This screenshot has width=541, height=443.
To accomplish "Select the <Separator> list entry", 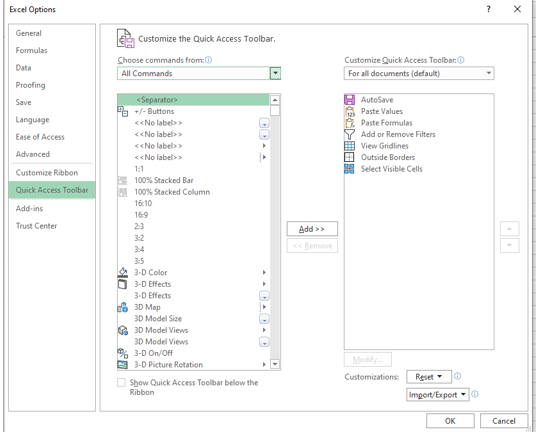I will point(193,100).
